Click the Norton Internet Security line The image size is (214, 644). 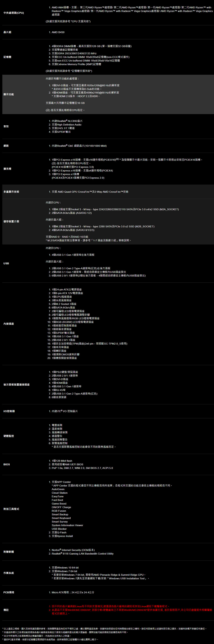pos(73,550)
